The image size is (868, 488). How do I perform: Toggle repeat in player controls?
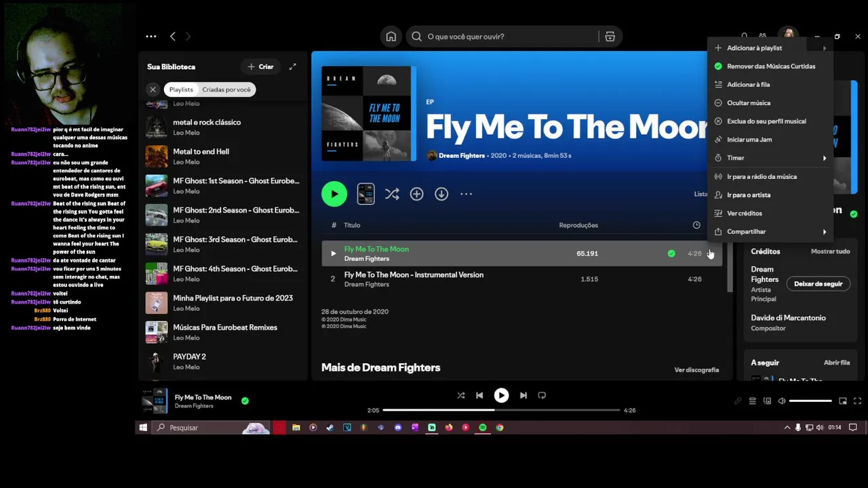pos(542,395)
